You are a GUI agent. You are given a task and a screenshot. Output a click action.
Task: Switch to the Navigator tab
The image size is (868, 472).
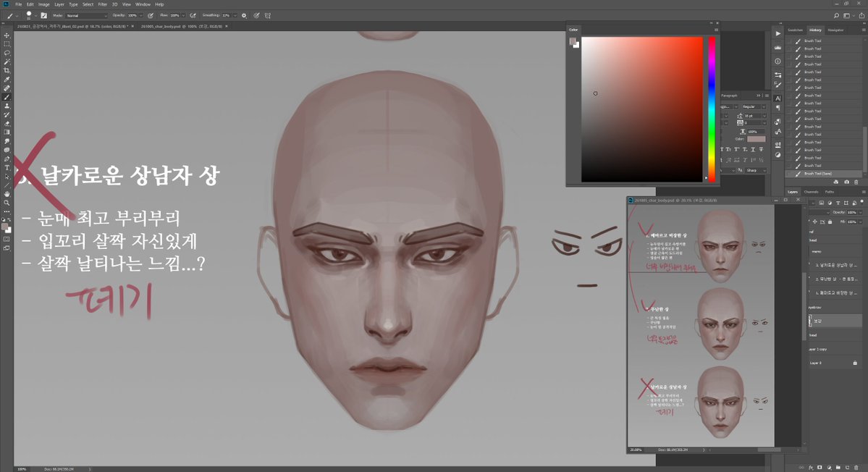(836, 30)
